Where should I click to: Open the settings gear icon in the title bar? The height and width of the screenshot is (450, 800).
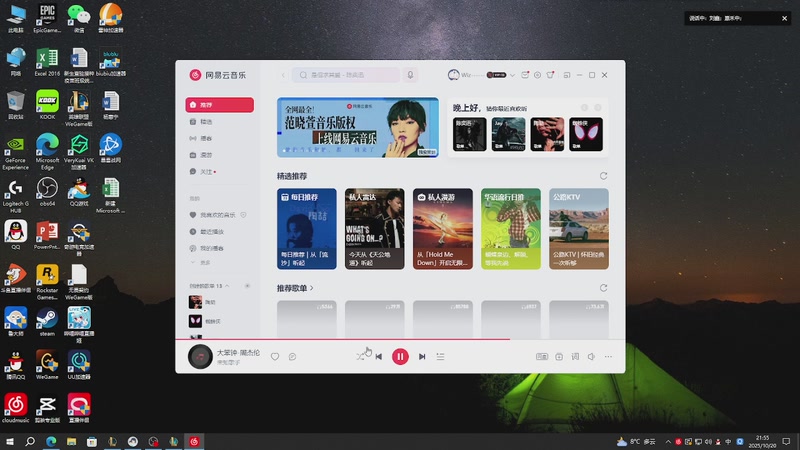537,75
